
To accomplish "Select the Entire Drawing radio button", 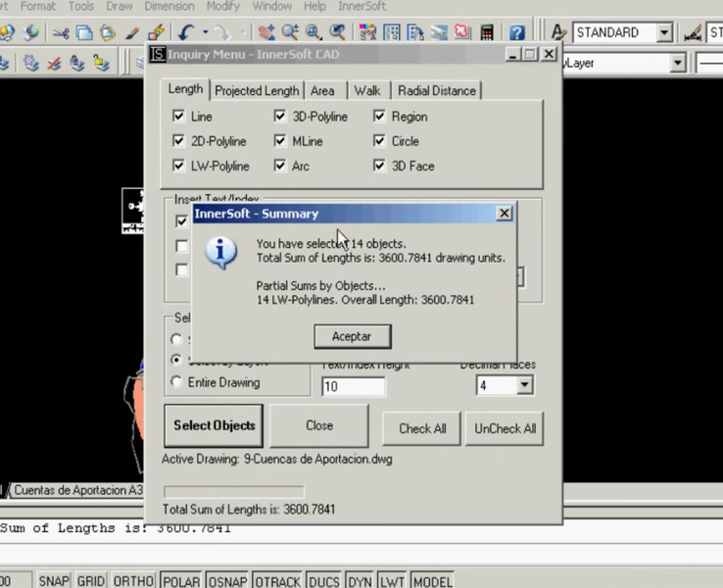I will coord(176,382).
